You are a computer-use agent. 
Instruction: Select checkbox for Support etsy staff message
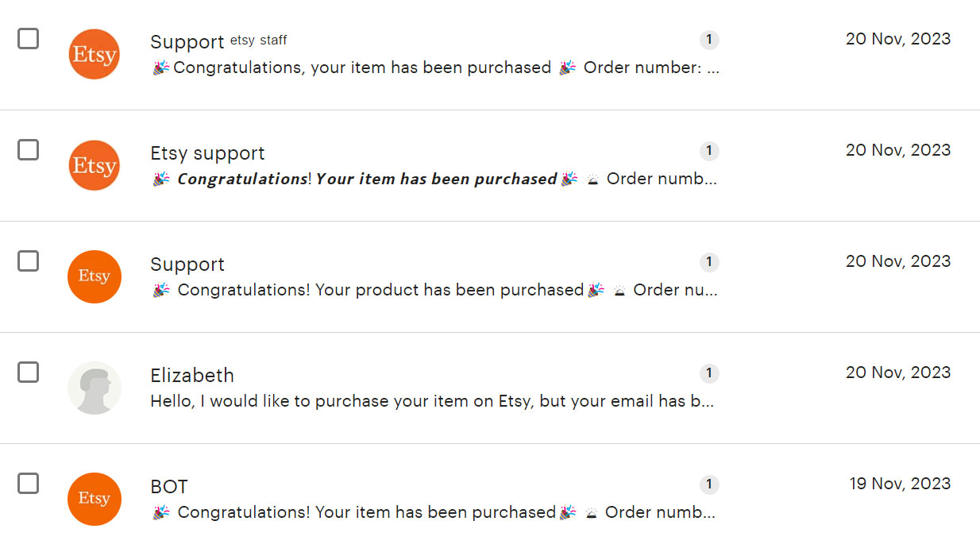coord(28,38)
